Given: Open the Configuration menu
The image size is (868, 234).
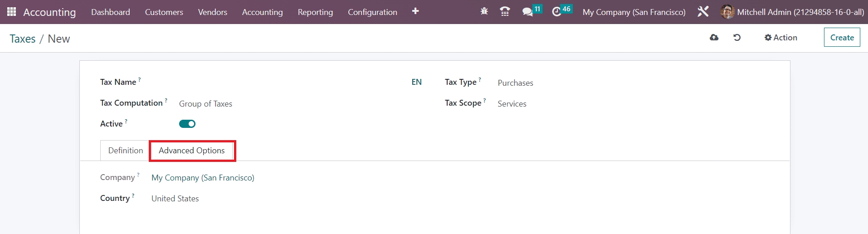Looking at the screenshot, I should coord(372,12).
